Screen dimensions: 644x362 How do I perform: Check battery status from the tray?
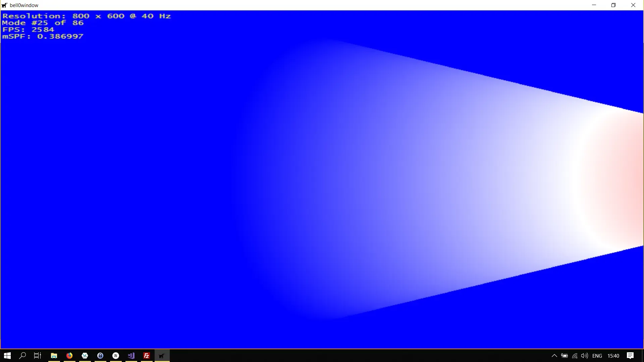(x=565, y=356)
